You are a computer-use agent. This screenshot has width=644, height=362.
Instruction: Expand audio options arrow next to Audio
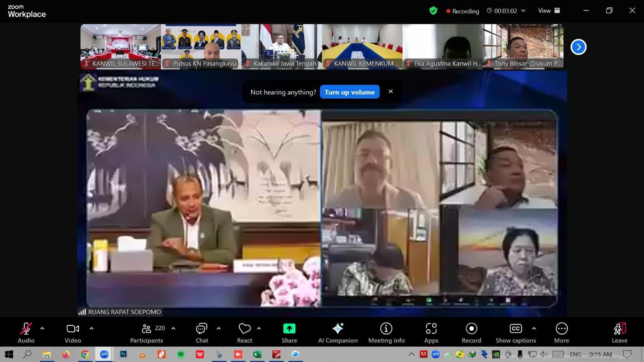[42, 328]
